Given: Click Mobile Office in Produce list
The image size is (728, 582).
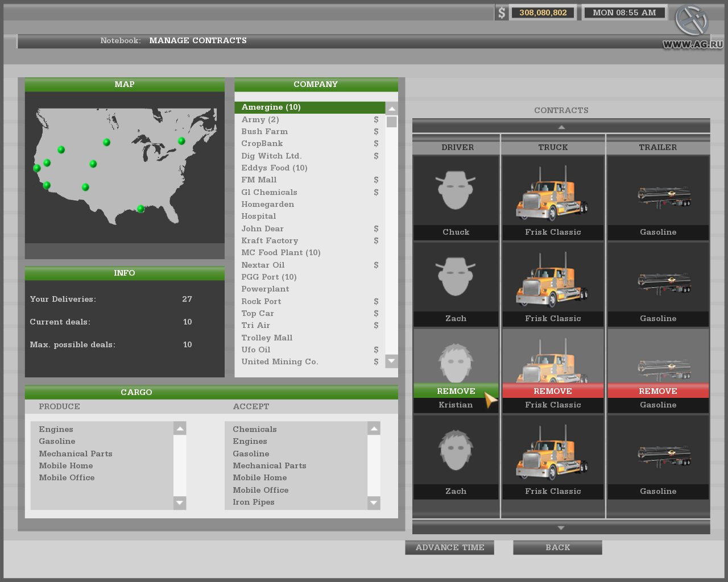Looking at the screenshot, I should [x=67, y=477].
